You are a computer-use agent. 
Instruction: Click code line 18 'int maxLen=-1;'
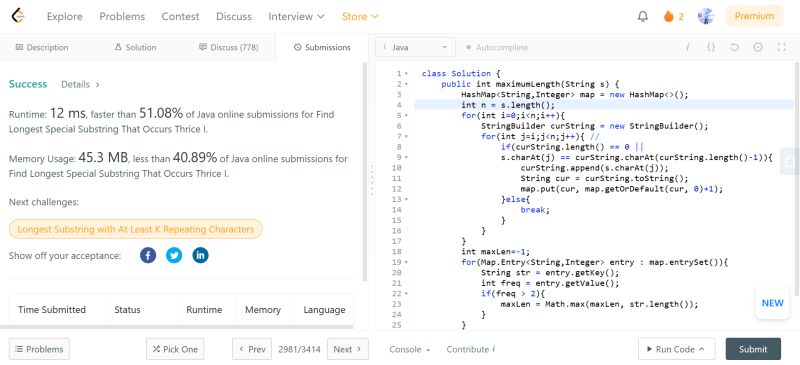(x=496, y=252)
